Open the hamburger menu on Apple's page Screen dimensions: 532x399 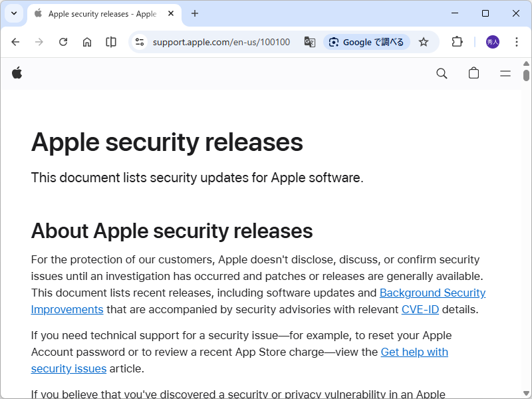[505, 73]
